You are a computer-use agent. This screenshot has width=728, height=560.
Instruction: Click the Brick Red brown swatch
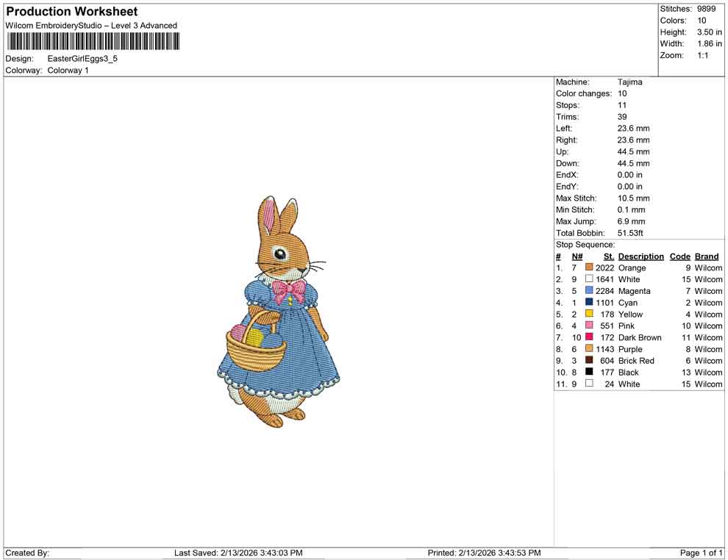pyautogui.click(x=589, y=361)
